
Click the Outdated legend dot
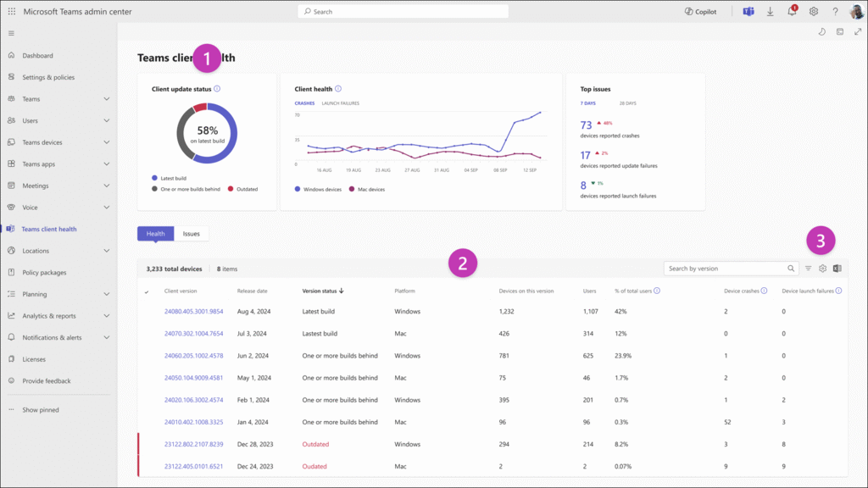(x=231, y=189)
